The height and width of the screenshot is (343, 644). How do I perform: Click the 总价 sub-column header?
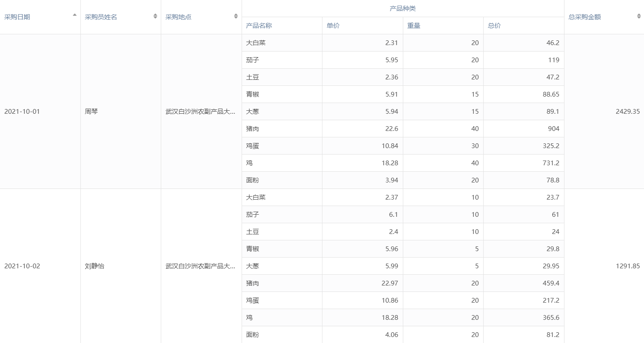click(494, 26)
